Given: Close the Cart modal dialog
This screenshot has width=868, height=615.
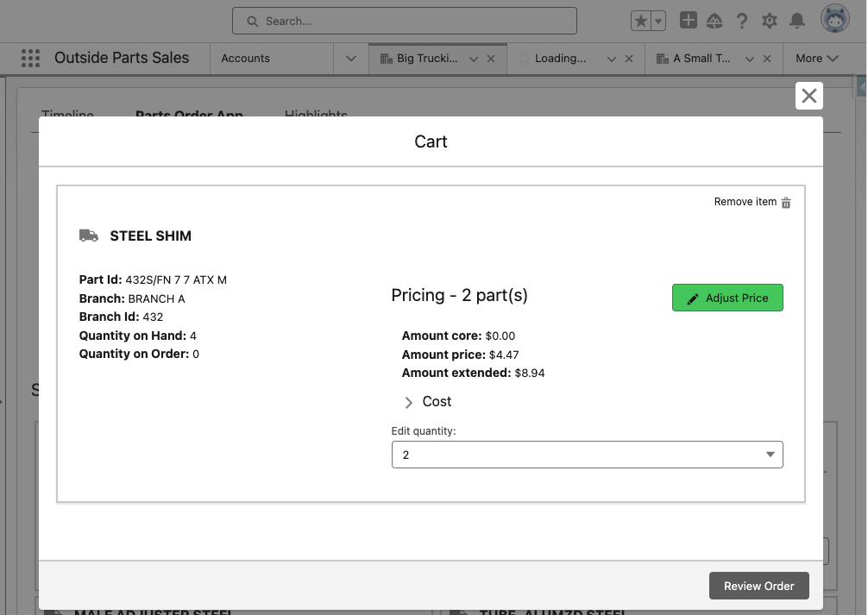Looking at the screenshot, I should coord(809,96).
